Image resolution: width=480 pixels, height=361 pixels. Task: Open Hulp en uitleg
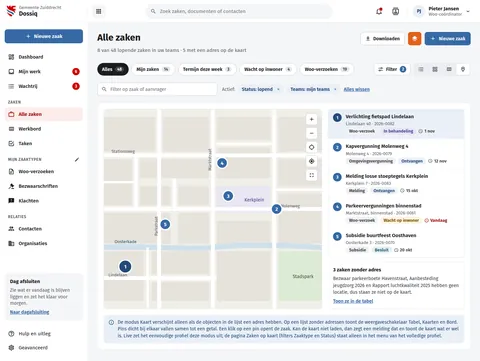click(x=44, y=334)
